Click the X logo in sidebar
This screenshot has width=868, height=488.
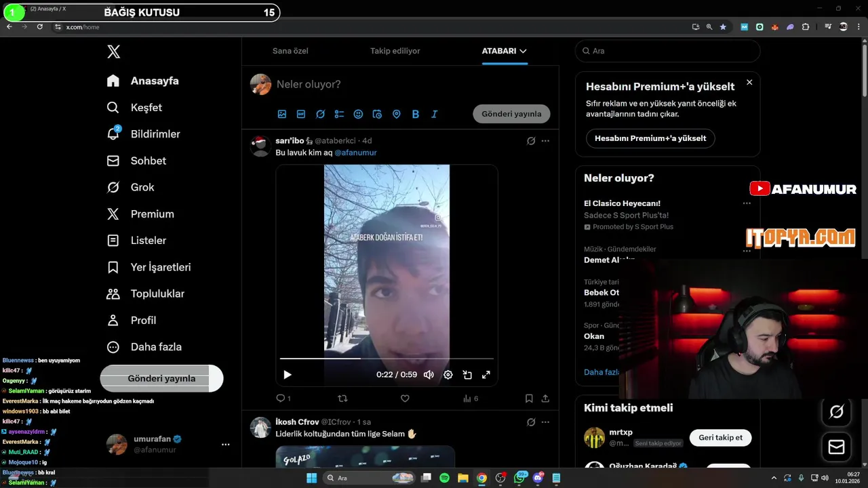[113, 52]
